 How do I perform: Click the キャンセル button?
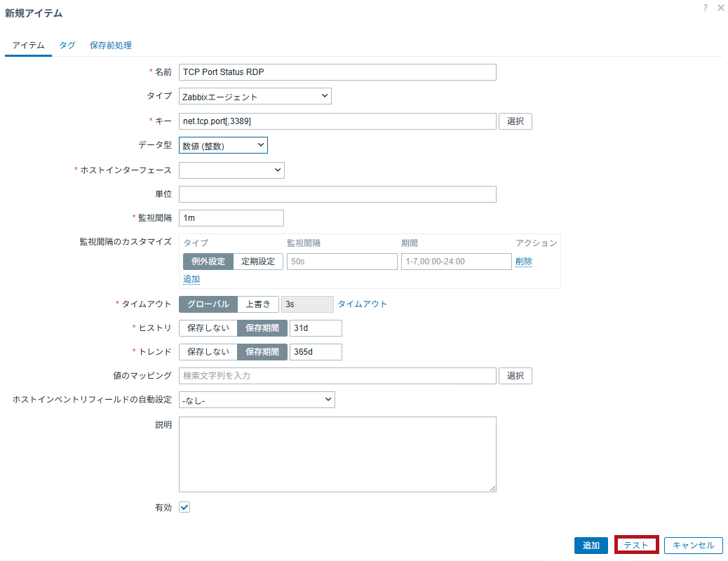[693, 545]
